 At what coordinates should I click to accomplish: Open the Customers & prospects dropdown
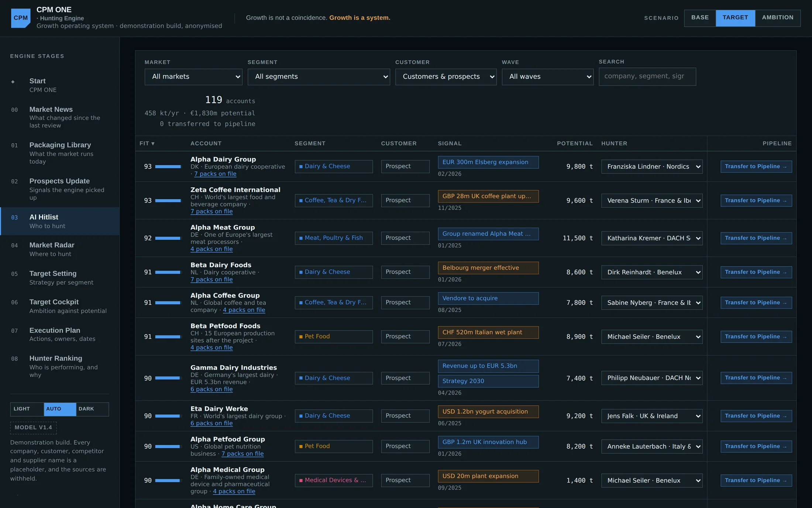[446, 77]
